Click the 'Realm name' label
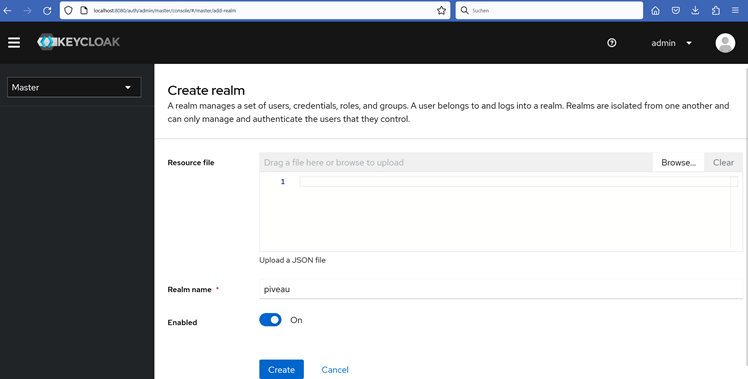The width and height of the screenshot is (748, 379). point(189,290)
